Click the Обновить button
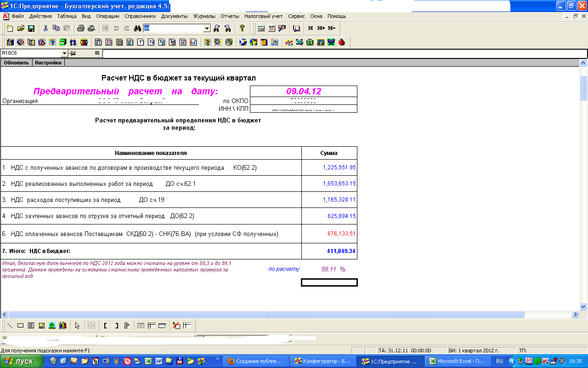 (x=17, y=63)
